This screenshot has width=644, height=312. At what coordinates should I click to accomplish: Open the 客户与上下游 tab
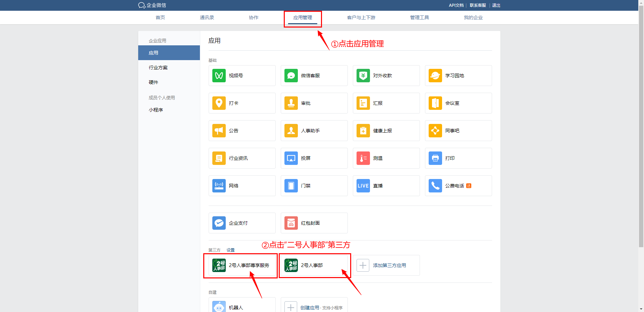[x=361, y=17]
